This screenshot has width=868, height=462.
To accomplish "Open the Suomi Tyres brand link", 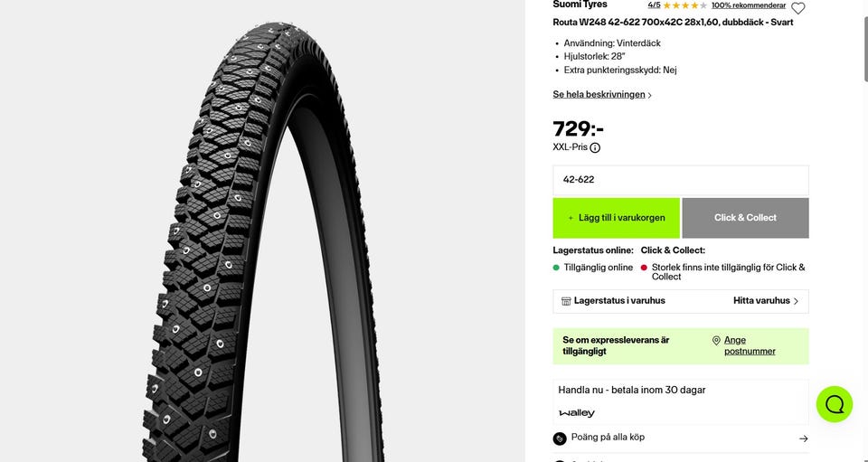I will [x=580, y=5].
